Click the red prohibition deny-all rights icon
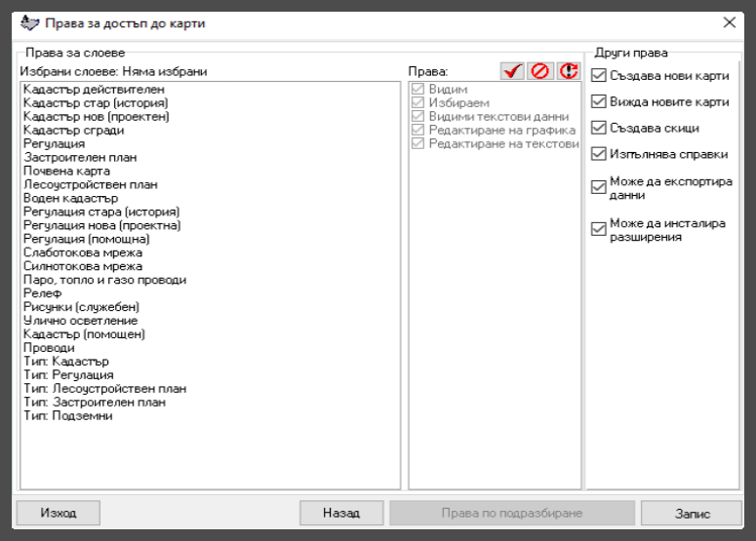 [x=539, y=71]
